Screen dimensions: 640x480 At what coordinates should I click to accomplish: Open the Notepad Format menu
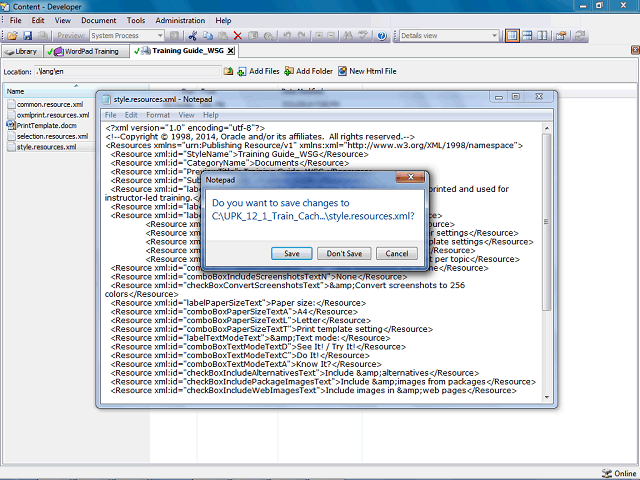point(158,115)
